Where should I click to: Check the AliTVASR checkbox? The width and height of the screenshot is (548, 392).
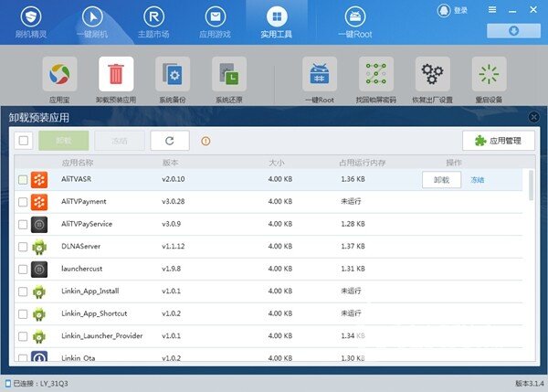23,180
